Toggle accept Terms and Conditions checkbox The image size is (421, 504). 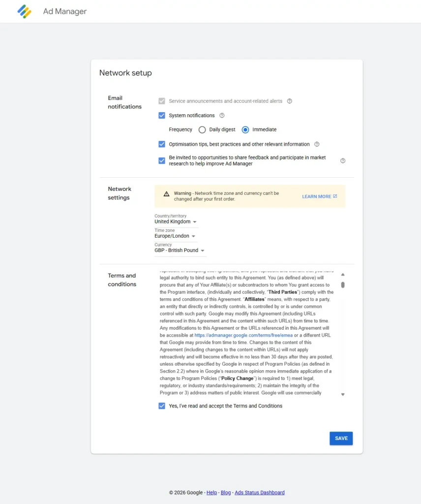coord(162,406)
